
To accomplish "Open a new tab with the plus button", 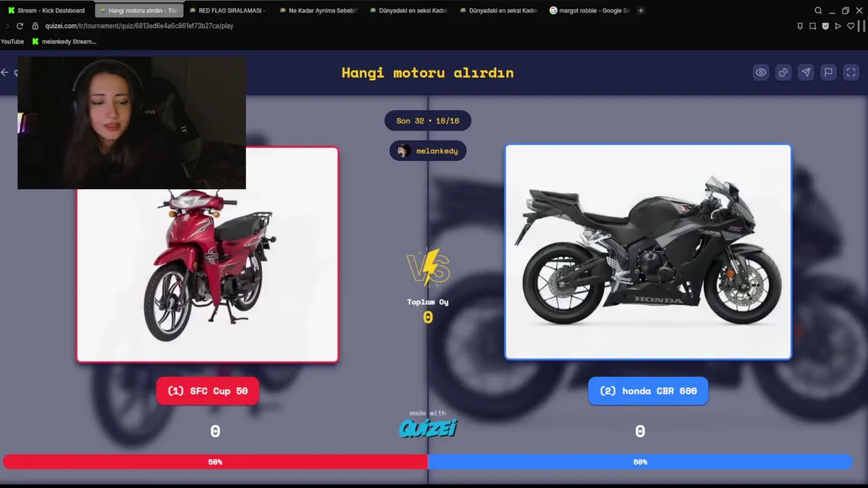I will (x=641, y=10).
